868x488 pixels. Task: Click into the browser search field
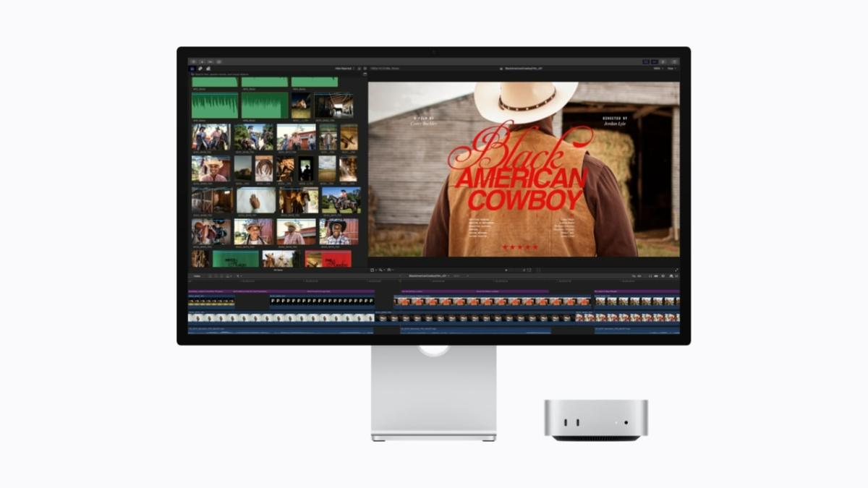click(275, 74)
